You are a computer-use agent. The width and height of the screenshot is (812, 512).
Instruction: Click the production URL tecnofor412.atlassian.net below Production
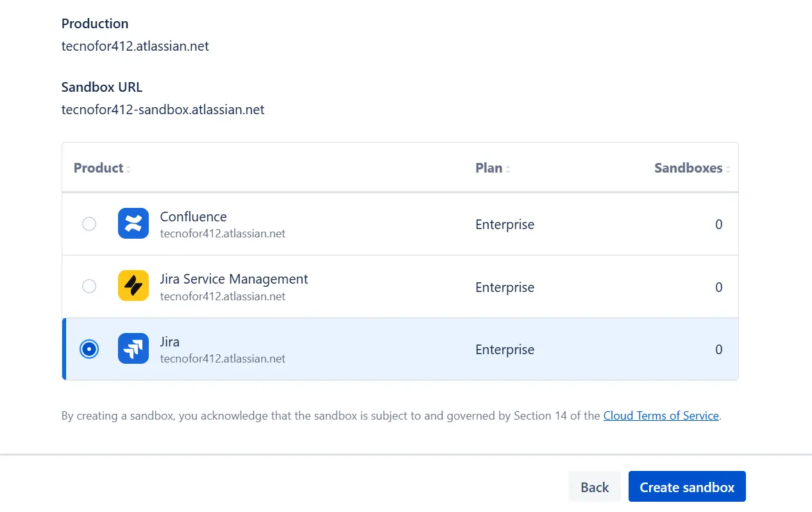[135, 46]
